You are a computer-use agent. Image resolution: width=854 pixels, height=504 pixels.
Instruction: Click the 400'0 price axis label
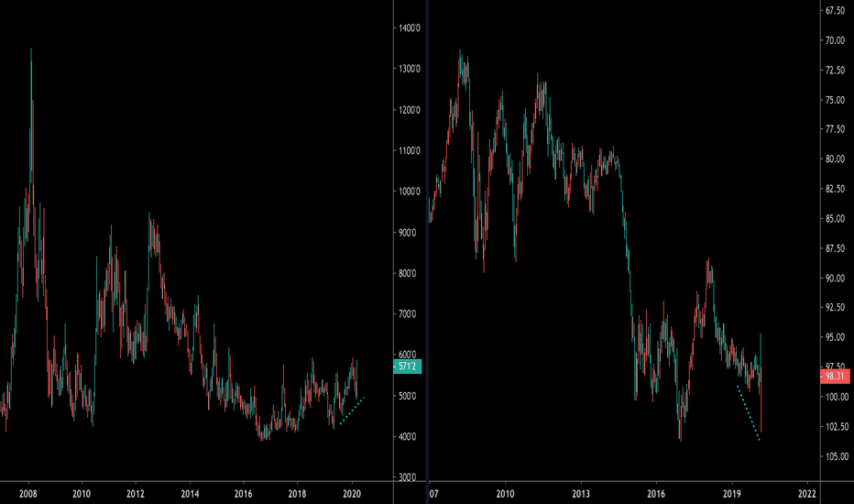[x=408, y=437]
